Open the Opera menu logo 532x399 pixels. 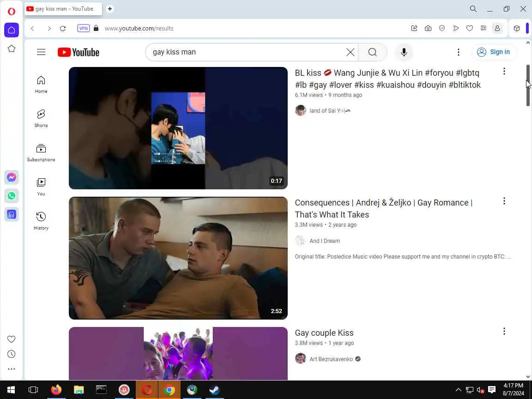point(11,11)
